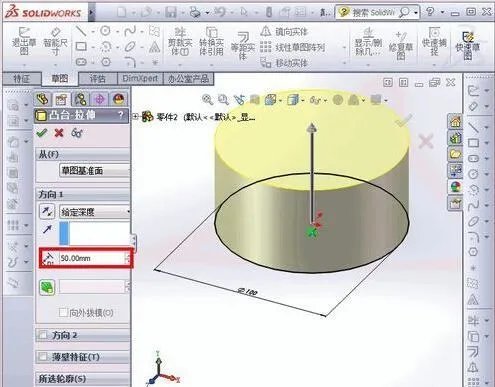Click 镜向实体 Mirror Entities
Image resolution: width=495 pixels, height=387 pixels.
284,32
